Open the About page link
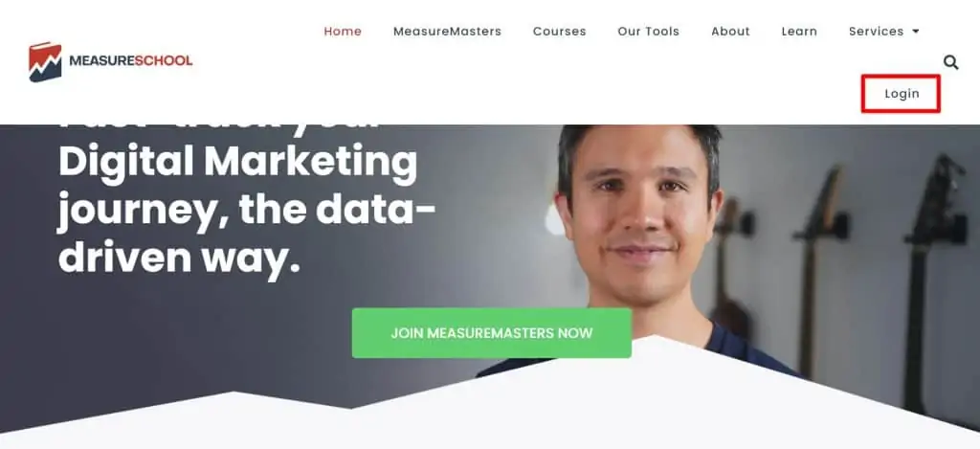Image resolution: width=980 pixels, height=449 pixels. 730,32
